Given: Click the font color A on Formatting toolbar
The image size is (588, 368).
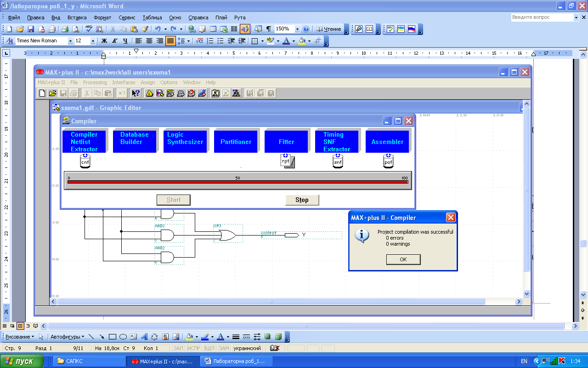Looking at the screenshot, I should tap(286, 41).
